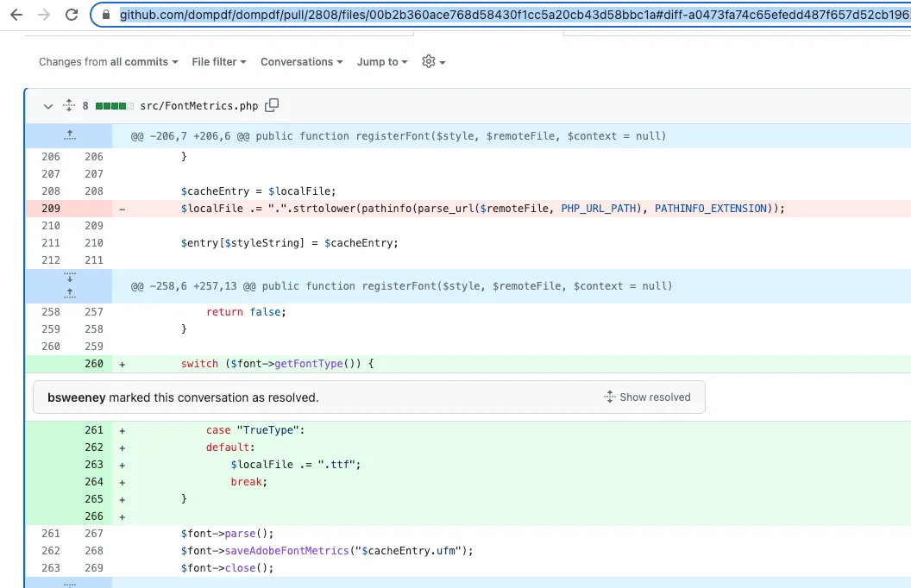Open the File filter menu

click(x=219, y=62)
